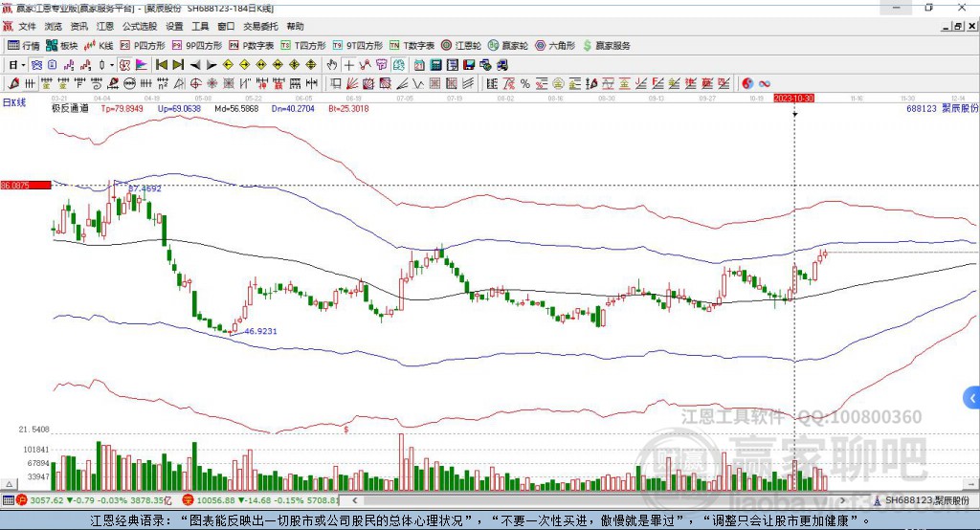
Task: Open the calculator icon
Action: pyautogui.click(x=435, y=65)
